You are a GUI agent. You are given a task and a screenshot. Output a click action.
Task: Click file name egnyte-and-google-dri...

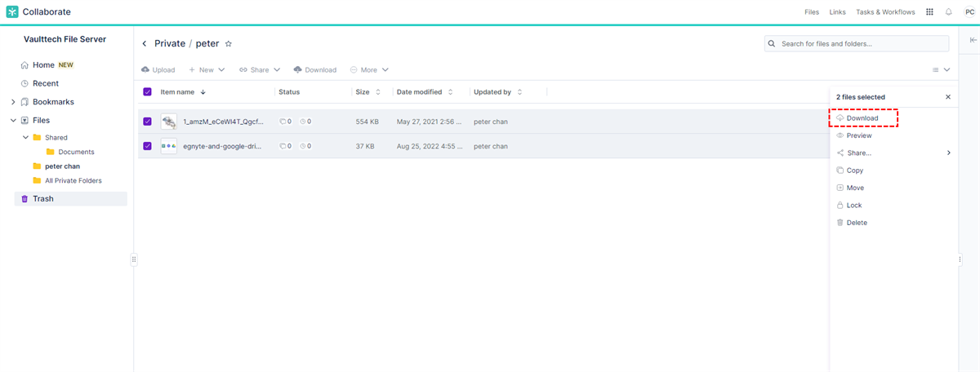[x=223, y=146]
